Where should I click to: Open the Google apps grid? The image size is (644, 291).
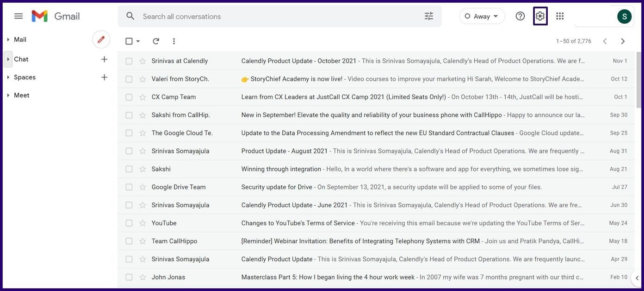[x=560, y=16]
